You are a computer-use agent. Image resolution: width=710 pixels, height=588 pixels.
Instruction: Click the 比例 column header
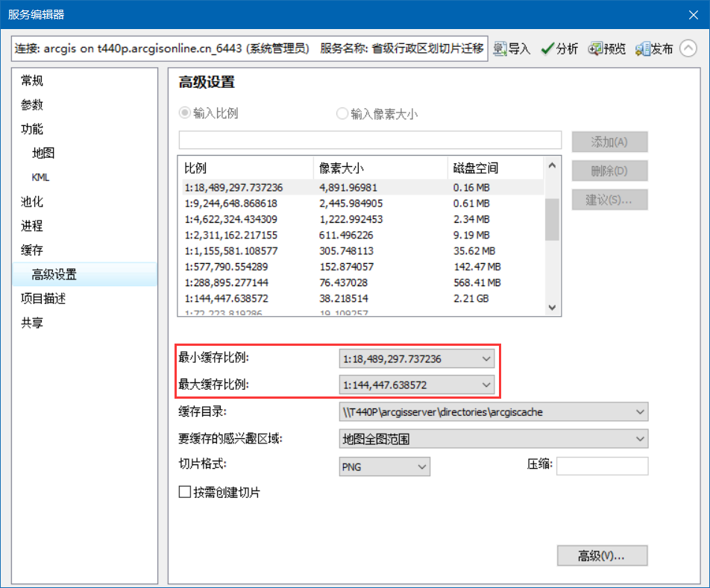(246, 168)
